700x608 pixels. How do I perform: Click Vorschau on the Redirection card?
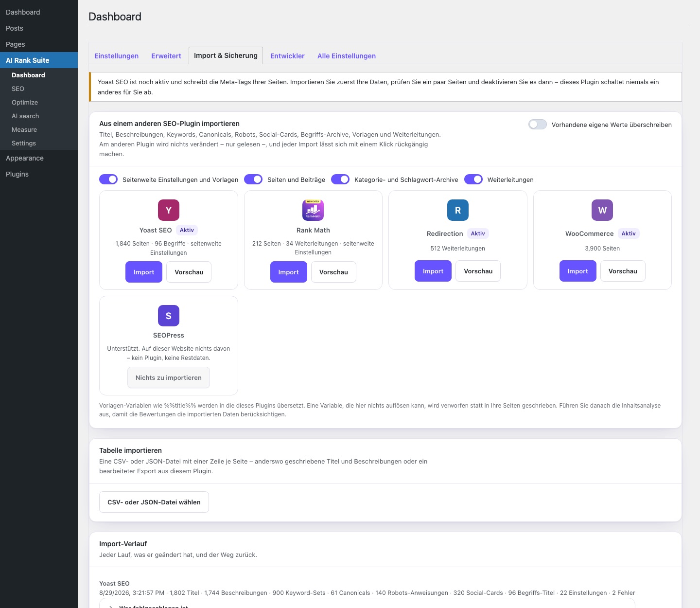(x=478, y=271)
